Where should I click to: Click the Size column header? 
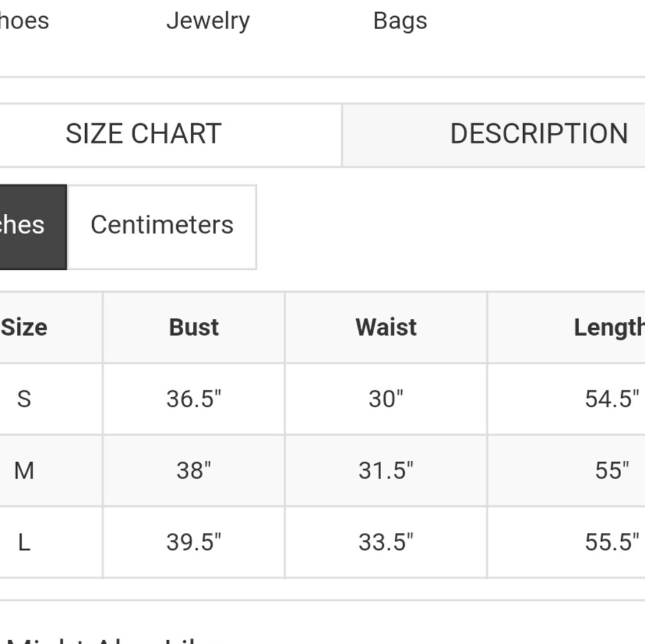[26, 327]
